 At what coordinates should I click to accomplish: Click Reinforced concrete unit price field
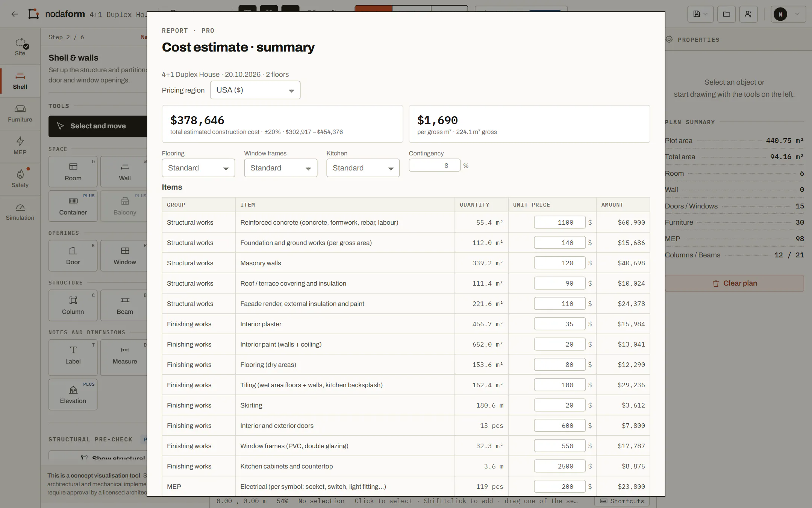pyautogui.click(x=560, y=222)
